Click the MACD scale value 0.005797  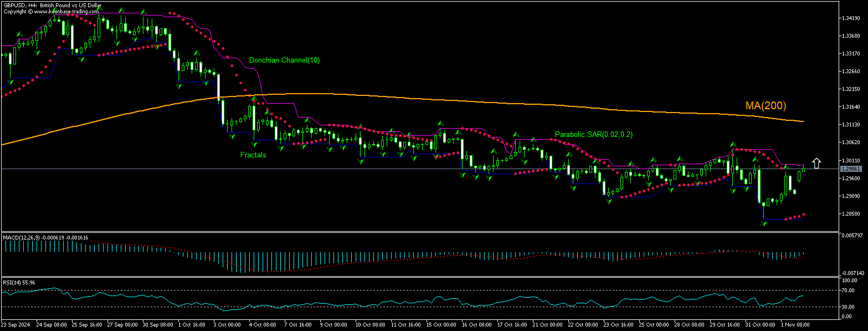(851, 236)
